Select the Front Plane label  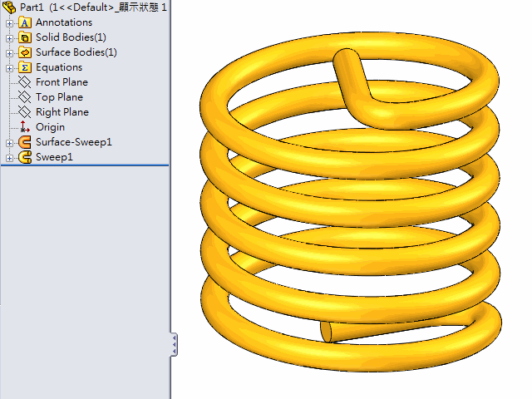tap(62, 82)
